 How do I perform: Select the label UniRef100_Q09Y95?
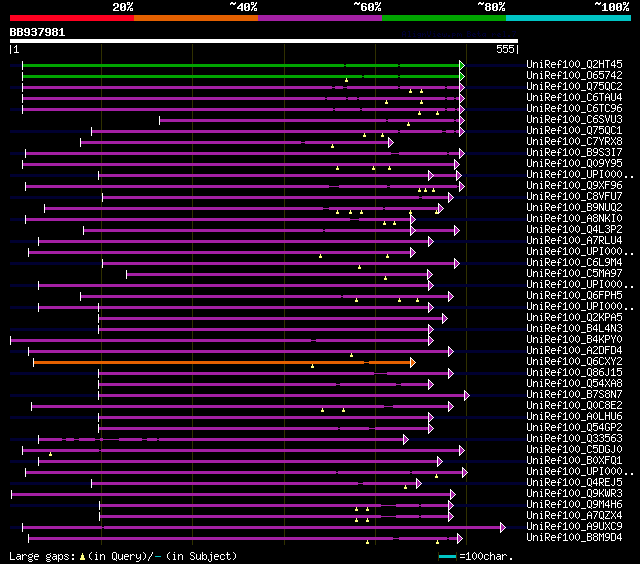coord(574,164)
